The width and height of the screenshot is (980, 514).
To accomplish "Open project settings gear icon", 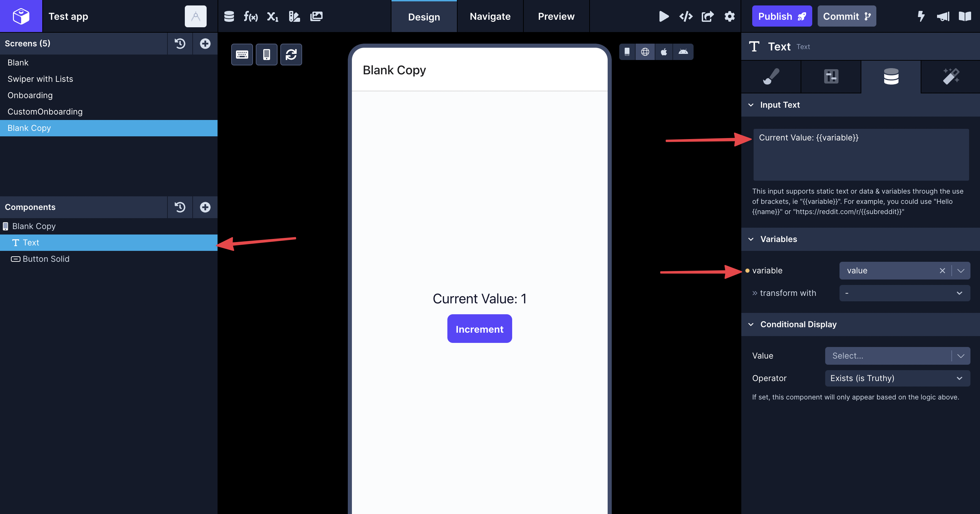I will 729,16.
